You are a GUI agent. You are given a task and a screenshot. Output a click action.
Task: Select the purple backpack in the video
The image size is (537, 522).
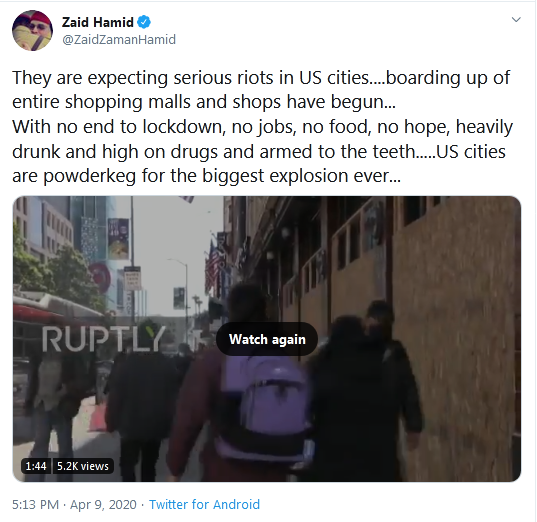click(265, 408)
